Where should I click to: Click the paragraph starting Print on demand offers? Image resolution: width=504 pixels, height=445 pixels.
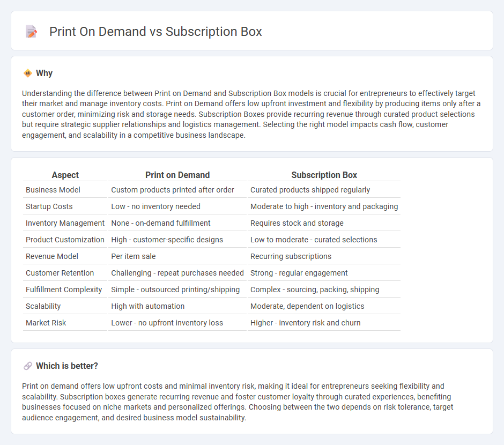(x=238, y=402)
